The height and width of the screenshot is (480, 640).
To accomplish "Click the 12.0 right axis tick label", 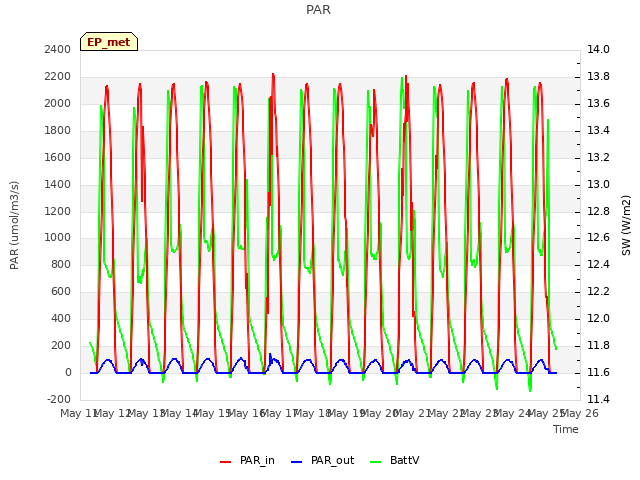I will (x=598, y=318).
